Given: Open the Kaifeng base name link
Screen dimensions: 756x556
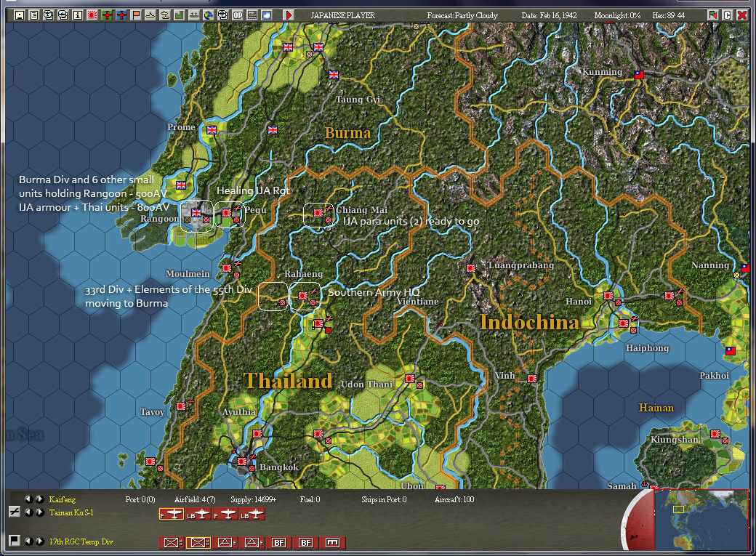Looking at the screenshot, I should (x=63, y=499).
